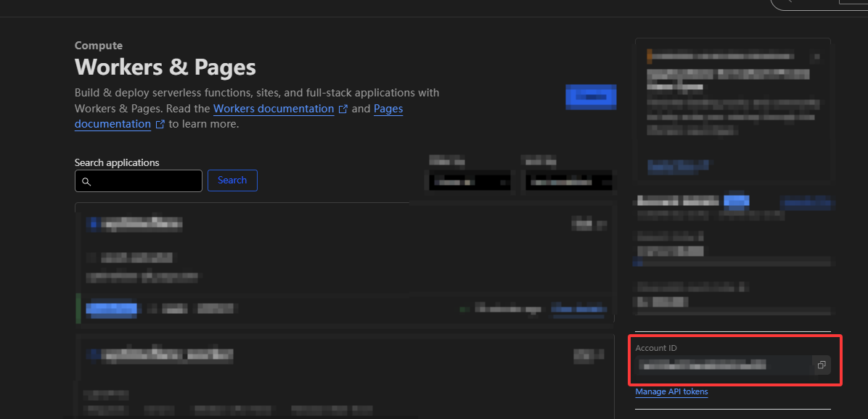Click the blue button right of page description

tap(591, 96)
